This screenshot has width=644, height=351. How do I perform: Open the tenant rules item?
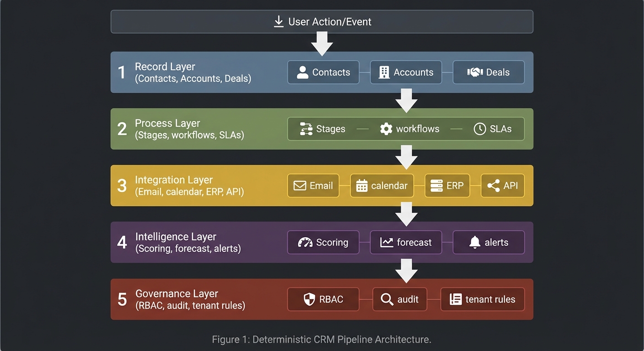click(482, 299)
